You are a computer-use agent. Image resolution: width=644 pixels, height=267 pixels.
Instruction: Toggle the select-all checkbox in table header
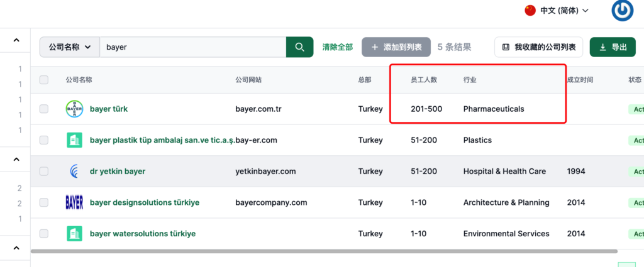(44, 80)
